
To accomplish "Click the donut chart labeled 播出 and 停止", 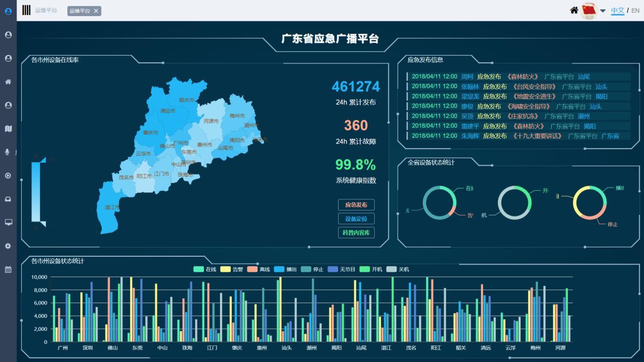I will coord(589,203).
